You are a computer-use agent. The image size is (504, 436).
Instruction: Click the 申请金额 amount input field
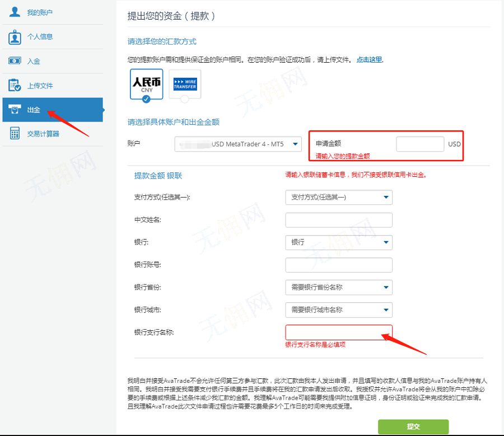[x=420, y=144]
